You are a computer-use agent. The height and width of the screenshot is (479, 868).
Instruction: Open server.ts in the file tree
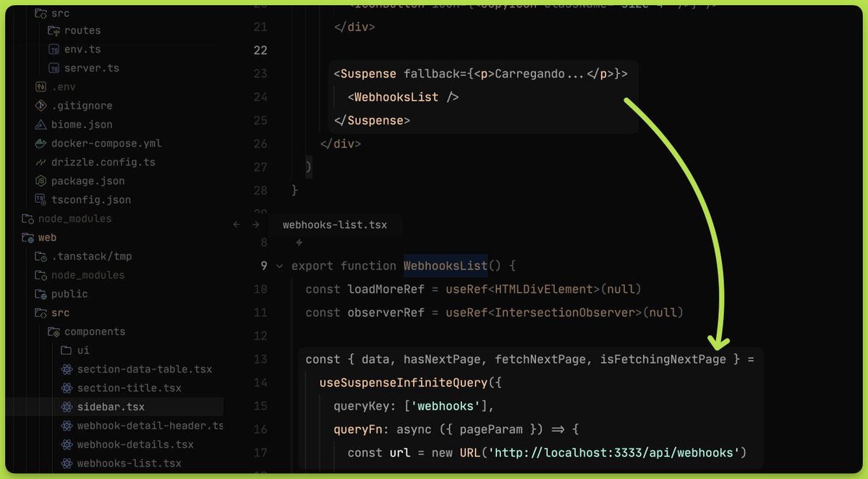click(x=92, y=68)
